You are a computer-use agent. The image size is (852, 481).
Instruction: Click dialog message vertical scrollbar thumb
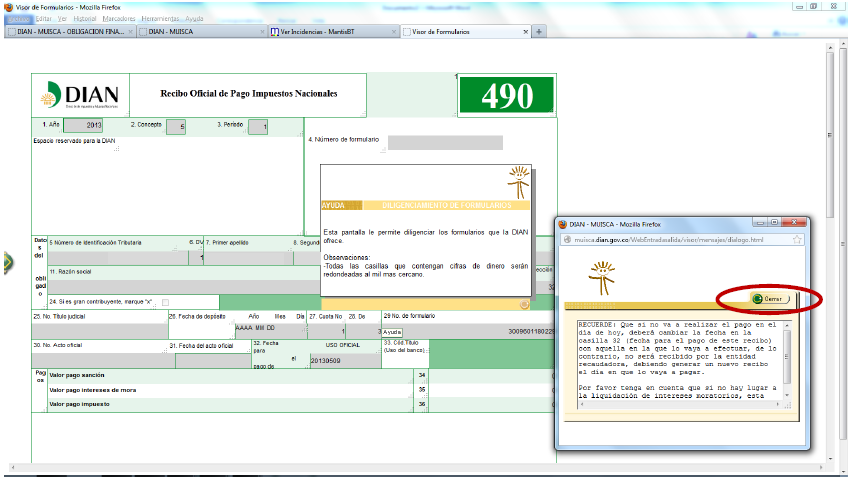(787, 357)
